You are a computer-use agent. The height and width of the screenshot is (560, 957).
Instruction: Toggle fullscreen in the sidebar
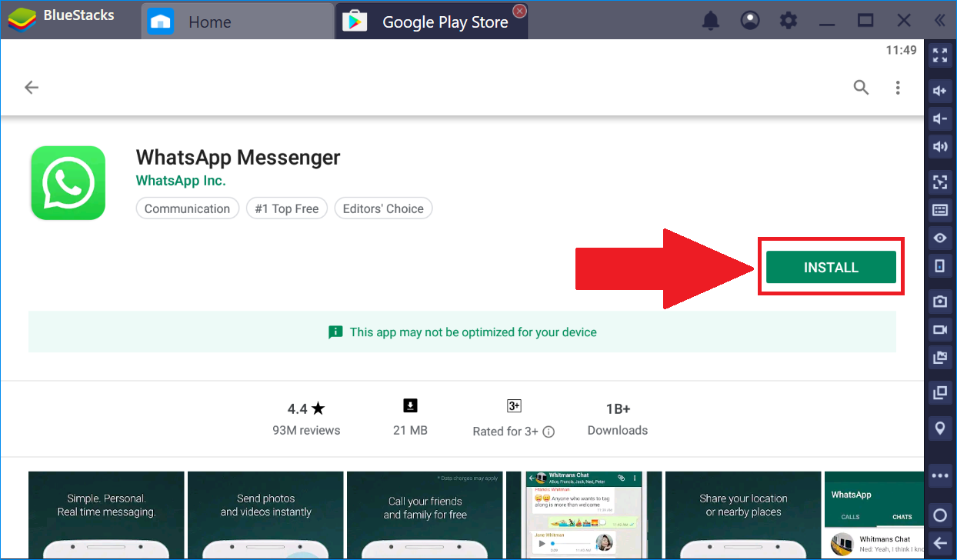coord(939,55)
